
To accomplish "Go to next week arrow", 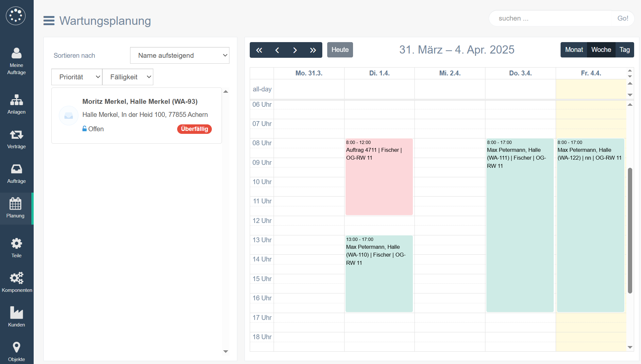I will pos(295,50).
